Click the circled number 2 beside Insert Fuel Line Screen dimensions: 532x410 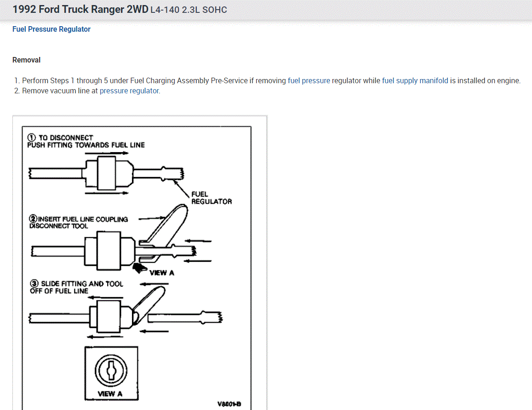coord(33,218)
